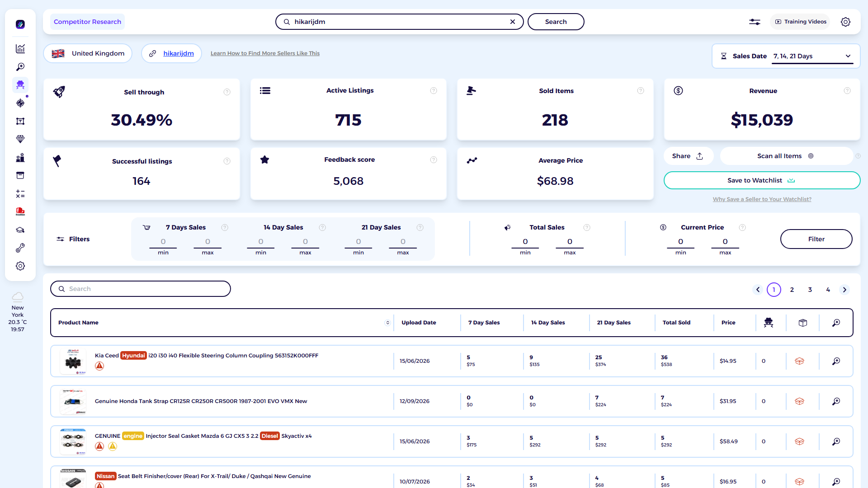Select the United Kingdom country chip
The height and width of the screenshot is (488, 868).
click(x=88, y=53)
